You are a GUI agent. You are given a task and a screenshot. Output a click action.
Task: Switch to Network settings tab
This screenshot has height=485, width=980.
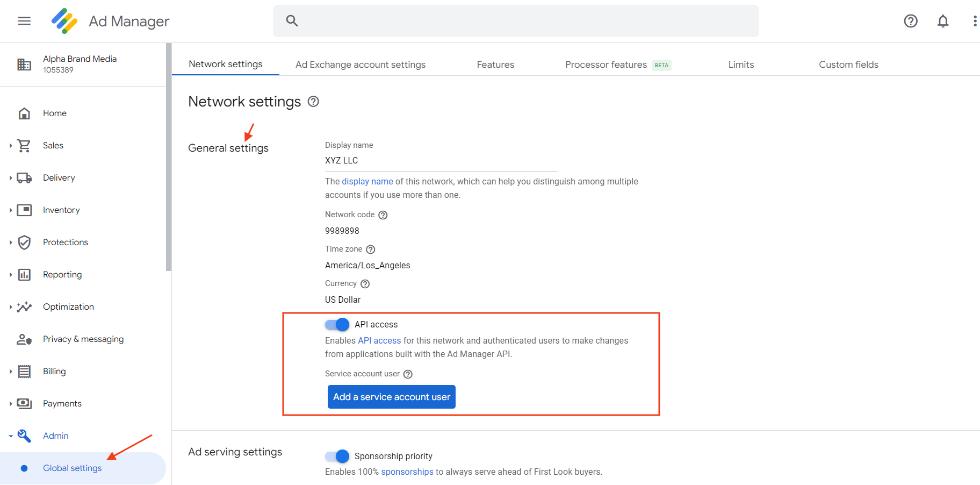[226, 64]
